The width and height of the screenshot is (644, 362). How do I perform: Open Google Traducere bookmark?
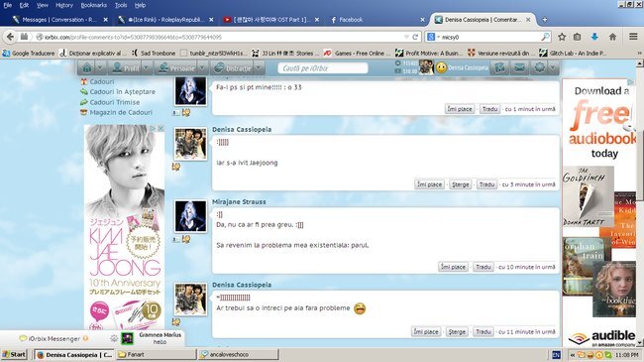click(29, 54)
